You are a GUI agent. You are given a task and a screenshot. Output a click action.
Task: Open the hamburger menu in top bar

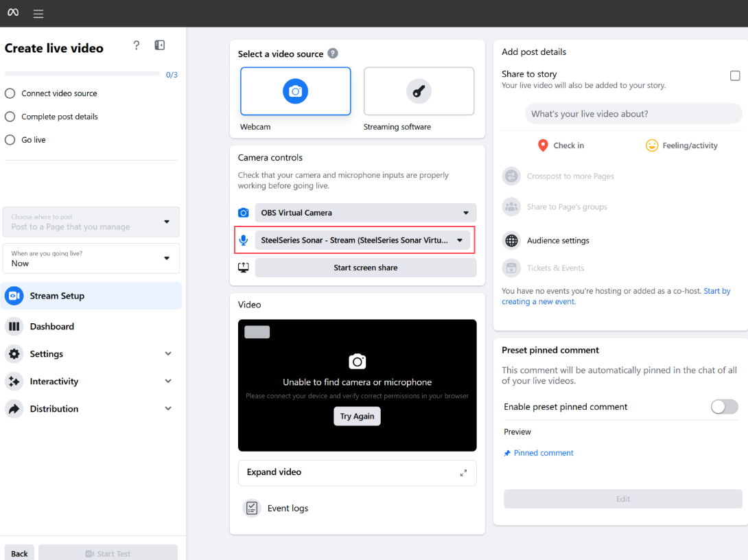pos(38,13)
